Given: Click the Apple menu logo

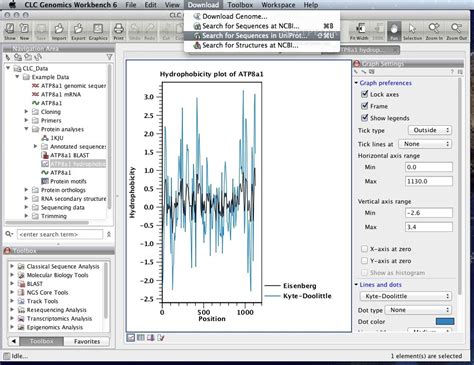Looking at the screenshot, I should click(12, 5).
